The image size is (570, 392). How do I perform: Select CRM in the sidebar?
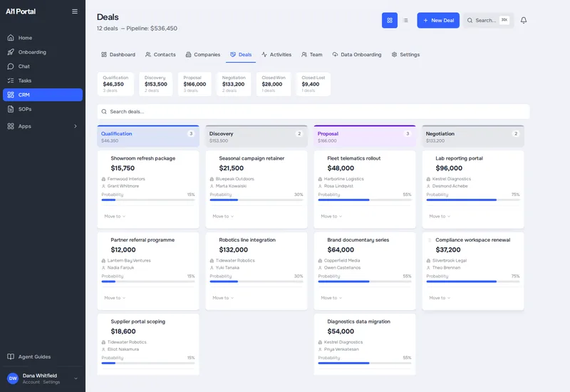coord(43,95)
